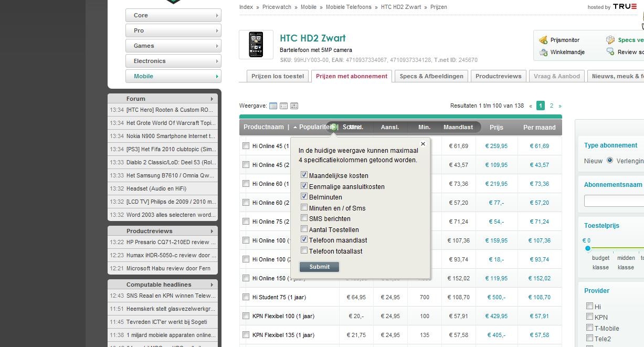Expand the Electronics menu section
Viewport: 644px width, 347px height.
click(173, 61)
